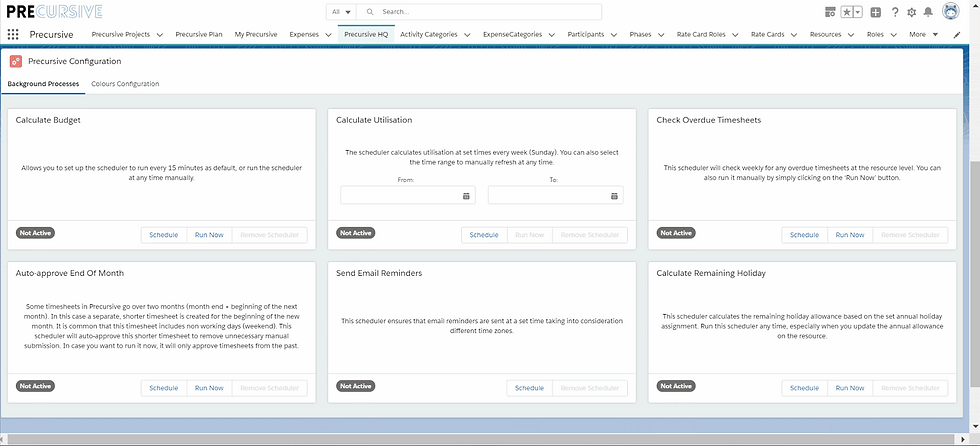The width and height of the screenshot is (980, 446).
Task: Schedule the Auto-approve End Of Month process
Action: (x=164, y=388)
